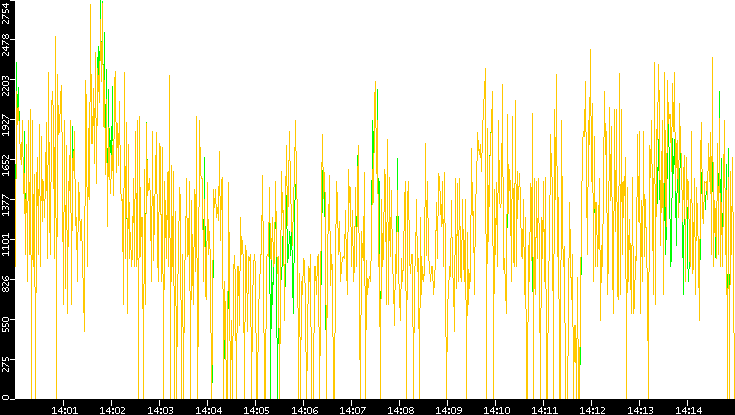The width and height of the screenshot is (735, 415).
Task: Click the 14:13 time axis label
Action: tap(639, 410)
